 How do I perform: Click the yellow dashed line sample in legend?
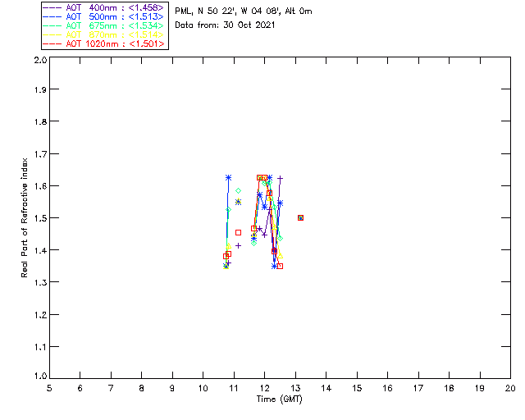click(52, 34)
